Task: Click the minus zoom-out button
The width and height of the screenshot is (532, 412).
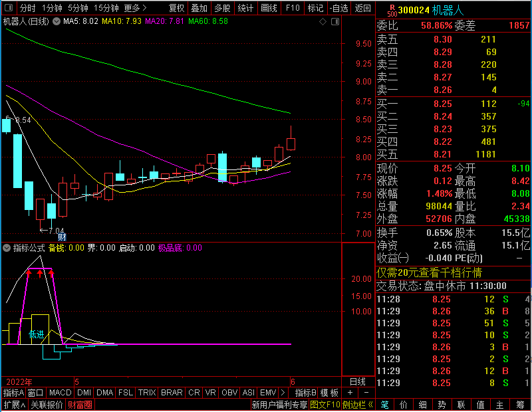Action: coord(366,393)
